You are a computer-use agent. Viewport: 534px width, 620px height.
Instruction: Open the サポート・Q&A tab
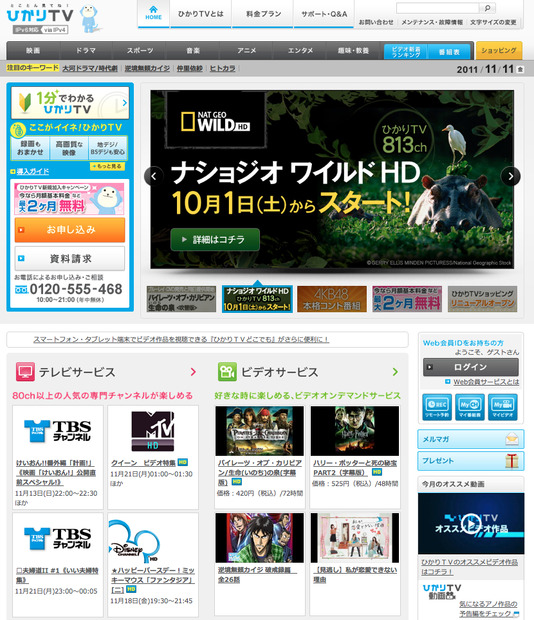324,14
